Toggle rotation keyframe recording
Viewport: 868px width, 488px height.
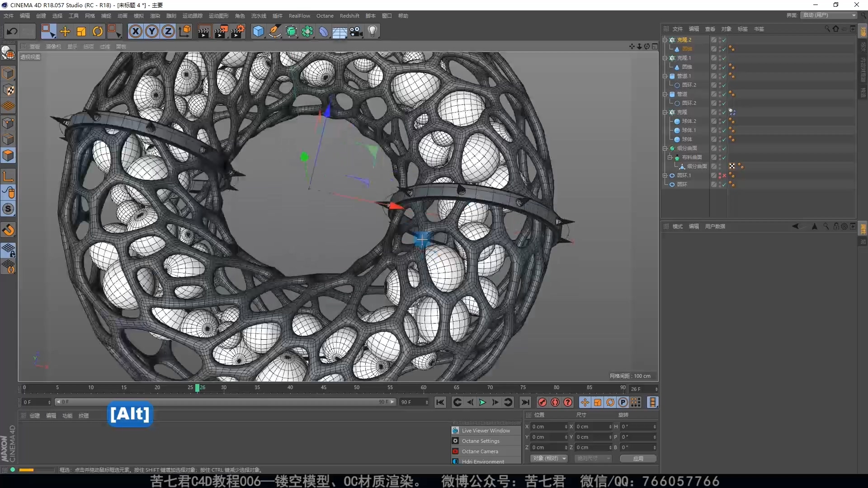[x=610, y=402]
